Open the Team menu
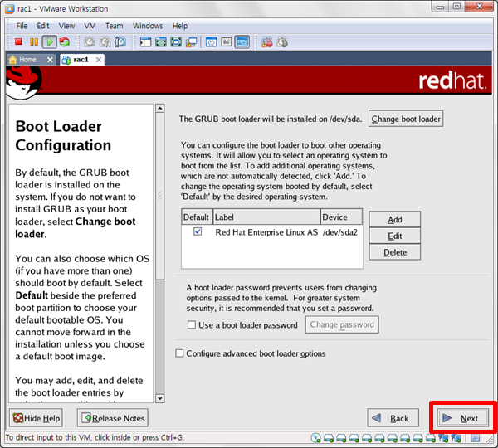This screenshot has width=498, height=448. (114, 26)
